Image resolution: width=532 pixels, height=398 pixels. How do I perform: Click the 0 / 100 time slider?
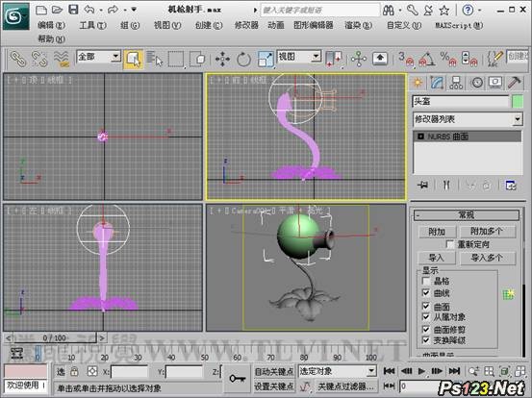(x=55, y=337)
